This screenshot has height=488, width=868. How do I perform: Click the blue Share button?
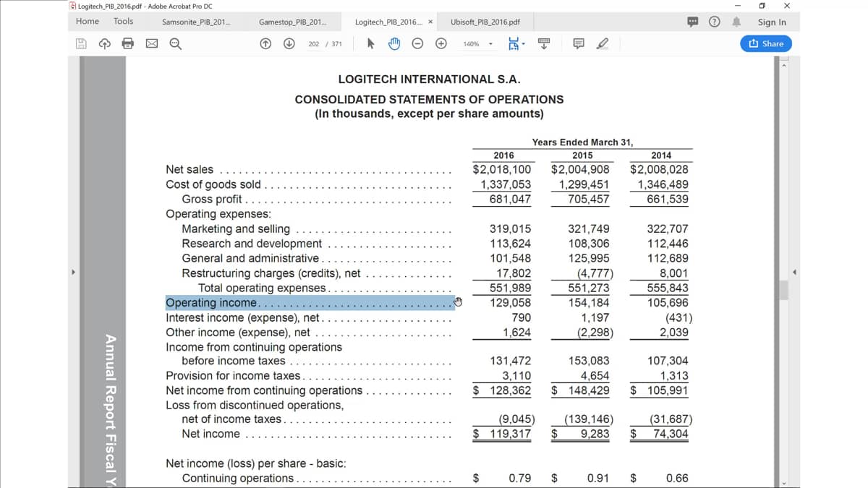[x=766, y=43]
